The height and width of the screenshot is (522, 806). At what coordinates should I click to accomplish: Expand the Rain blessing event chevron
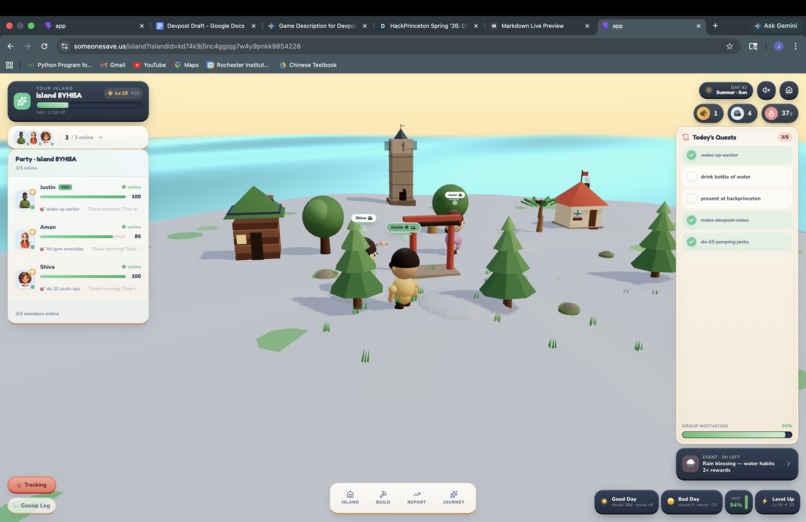(789, 464)
